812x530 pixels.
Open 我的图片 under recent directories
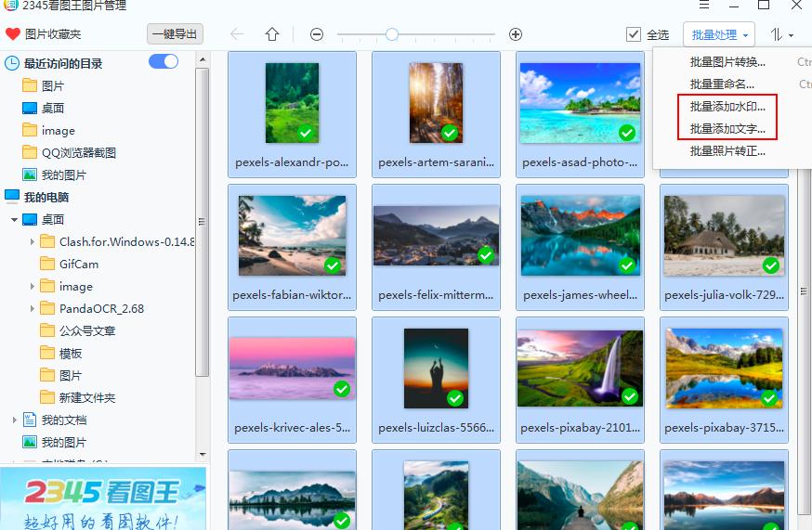(64, 175)
